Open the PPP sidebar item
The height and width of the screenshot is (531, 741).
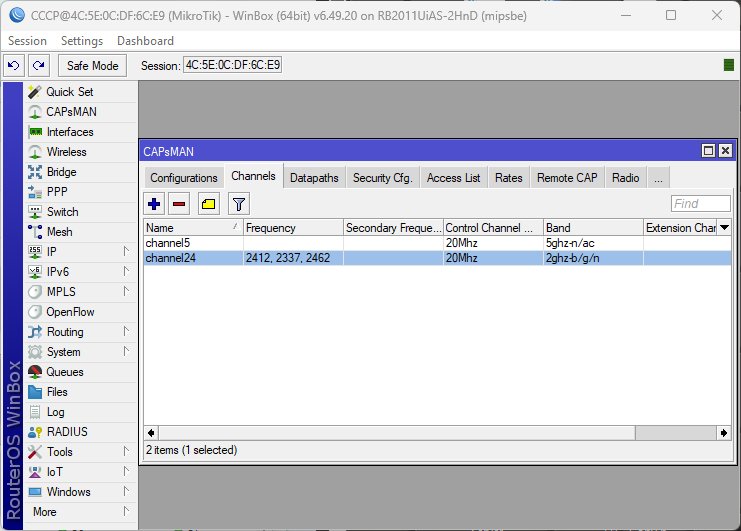pyautogui.click(x=80, y=192)
